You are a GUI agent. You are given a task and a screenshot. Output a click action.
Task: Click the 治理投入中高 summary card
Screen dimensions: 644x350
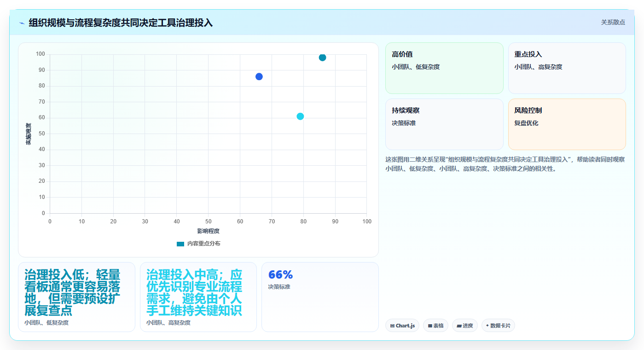tap(198, 297)
